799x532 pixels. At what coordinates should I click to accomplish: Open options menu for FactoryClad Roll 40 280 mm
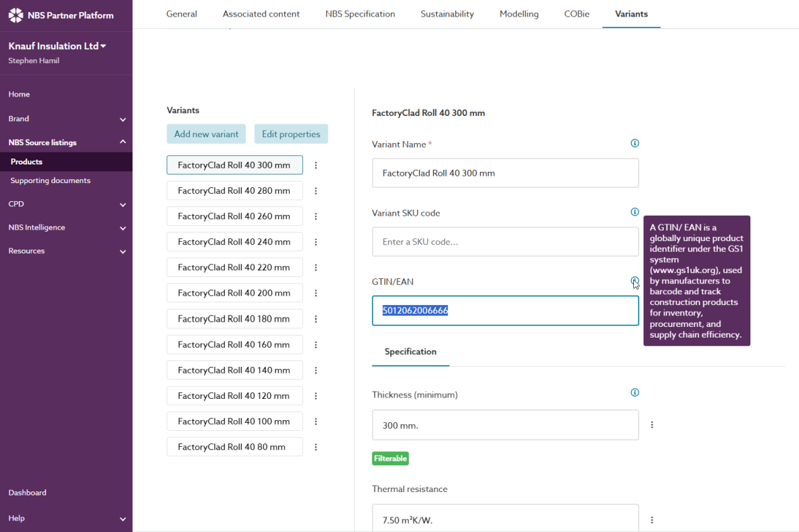[x=316, y=190]
